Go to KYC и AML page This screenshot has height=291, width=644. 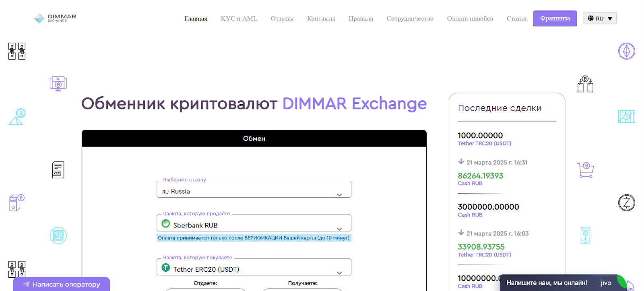pos(239,19)
